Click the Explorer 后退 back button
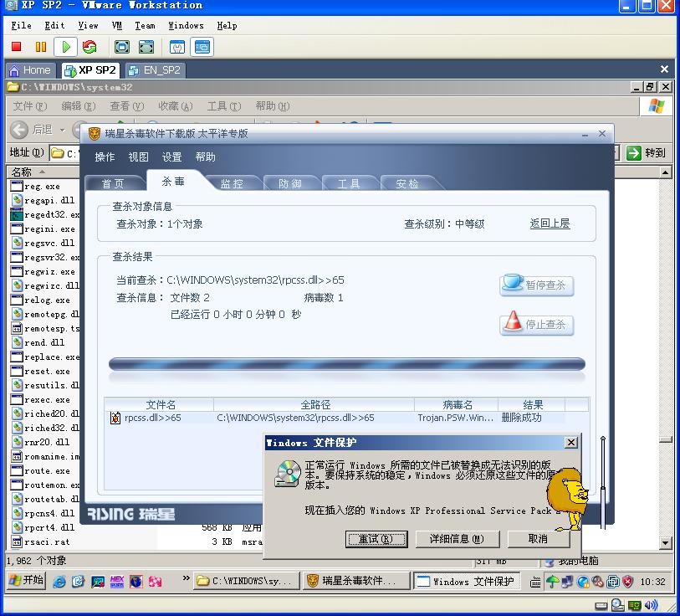Image resolution: width=680 pixels, height=616 pixels. 31,130
